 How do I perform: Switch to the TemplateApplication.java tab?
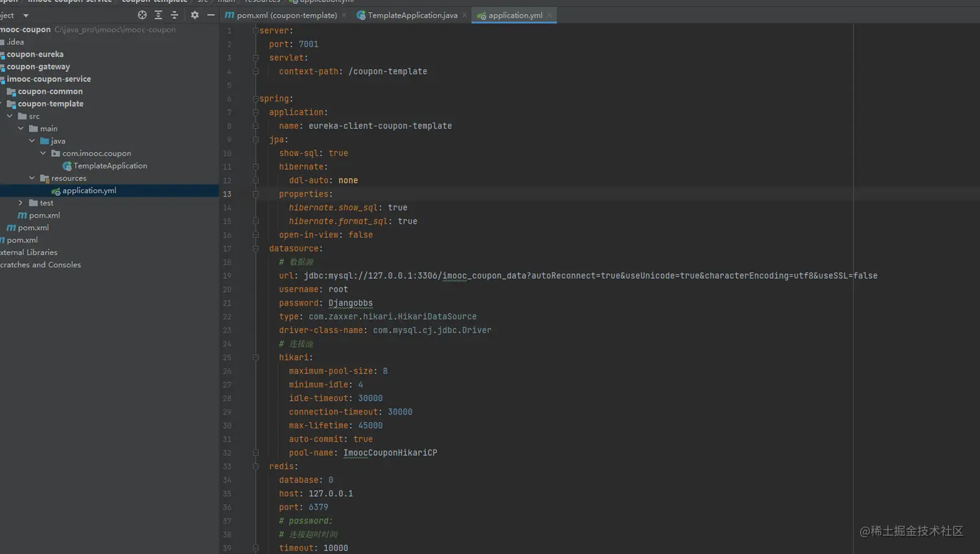[412, 16]
